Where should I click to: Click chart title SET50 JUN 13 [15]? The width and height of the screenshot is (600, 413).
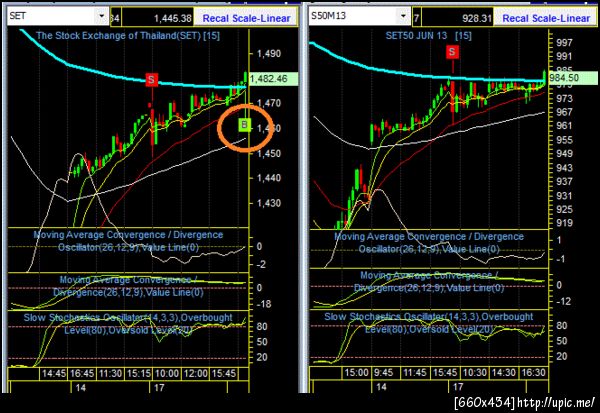(429, 36)
